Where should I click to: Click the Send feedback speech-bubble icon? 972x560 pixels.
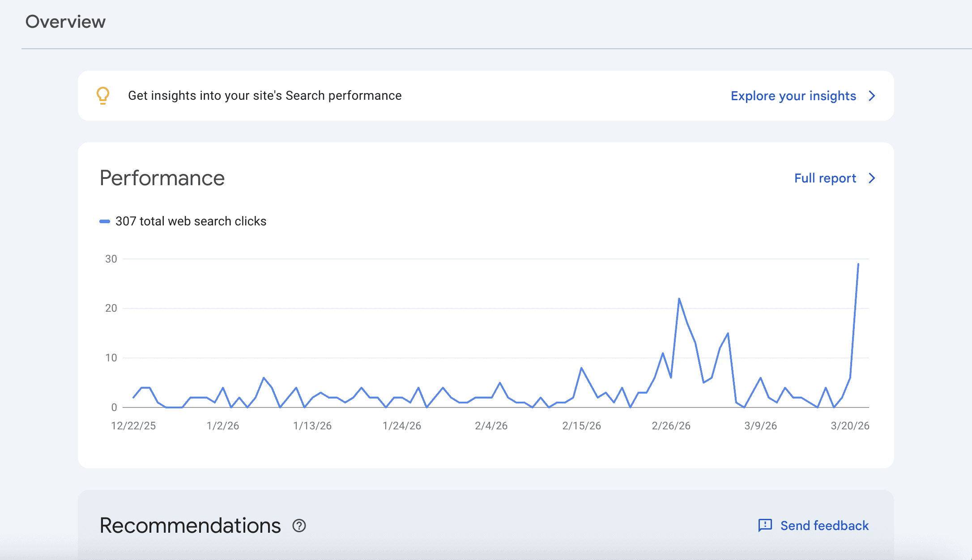tap(765, 525)
